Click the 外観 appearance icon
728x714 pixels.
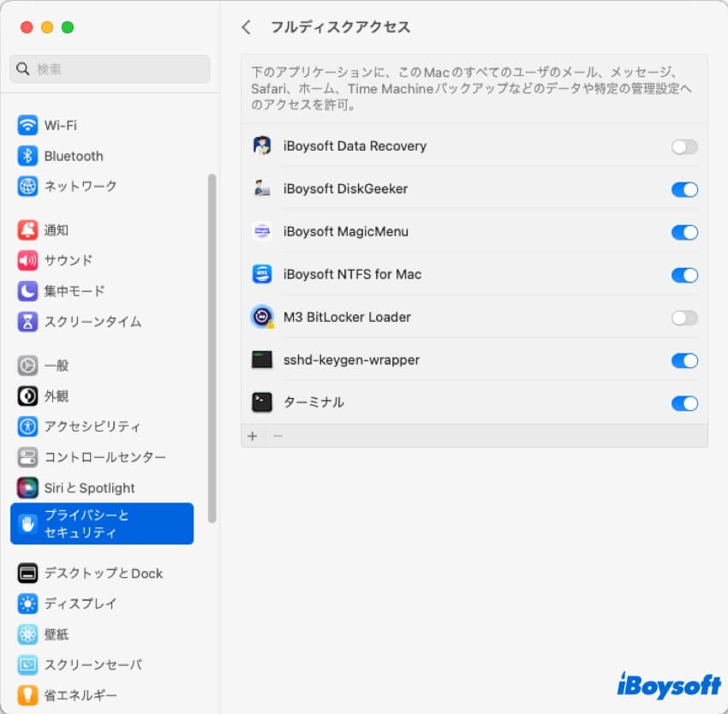pyautogui.click(x=27, y=396)
